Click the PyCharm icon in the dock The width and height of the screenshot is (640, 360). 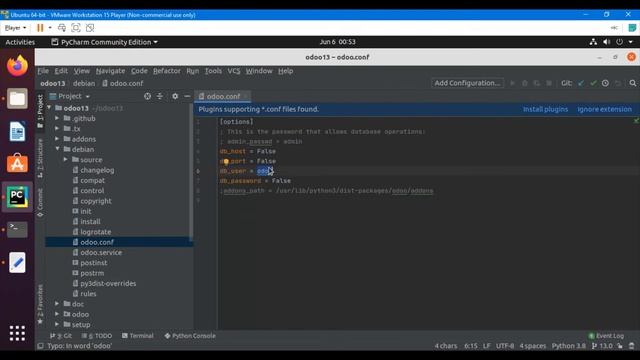[x=17, y=197]
